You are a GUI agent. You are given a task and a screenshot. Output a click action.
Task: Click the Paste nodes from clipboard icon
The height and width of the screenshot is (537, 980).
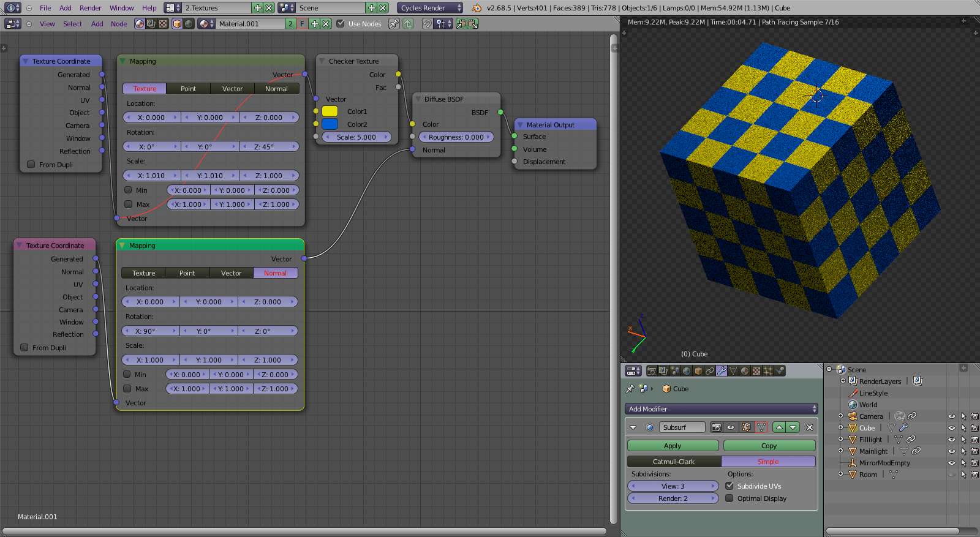pyautogui.click(x=473, y=24)
